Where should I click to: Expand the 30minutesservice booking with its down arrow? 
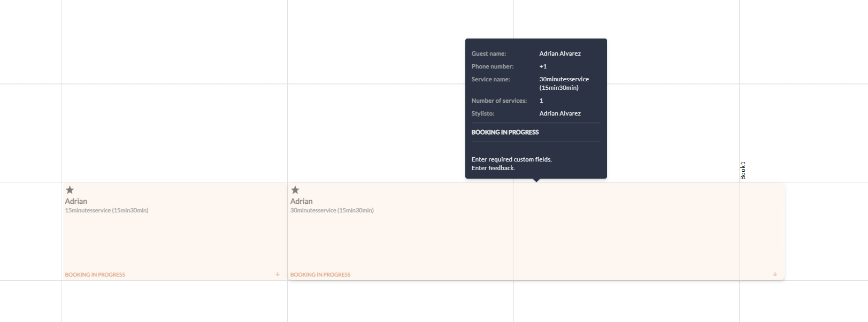coord(775,274)
